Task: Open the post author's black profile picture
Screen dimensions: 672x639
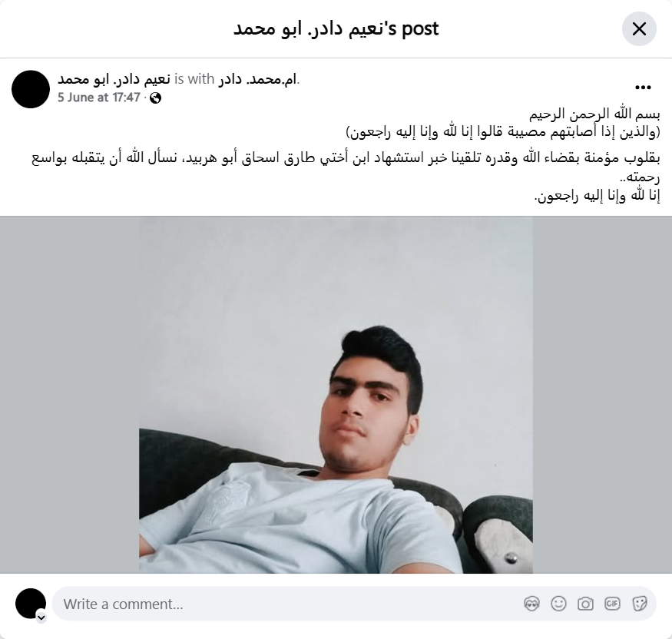Action: [x=31, y=89]
